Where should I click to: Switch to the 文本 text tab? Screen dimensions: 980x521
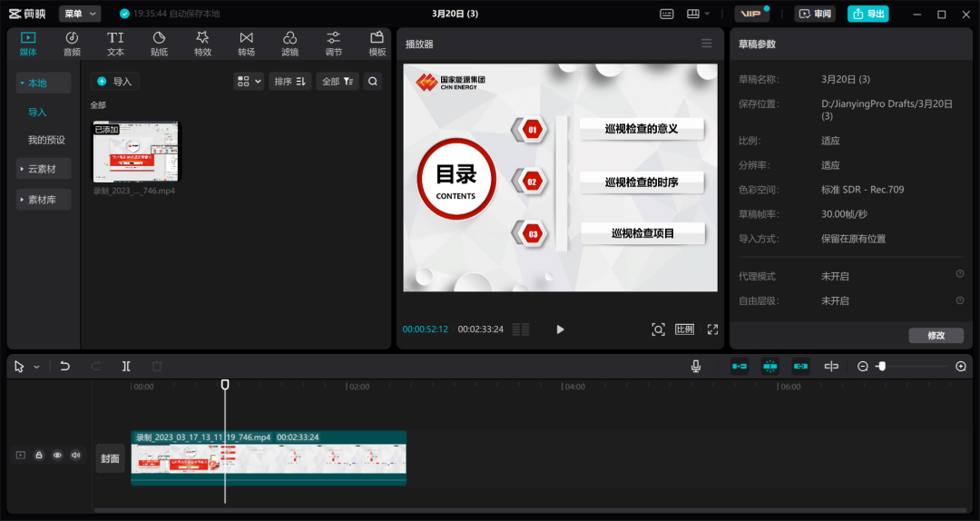pos(115,43)
